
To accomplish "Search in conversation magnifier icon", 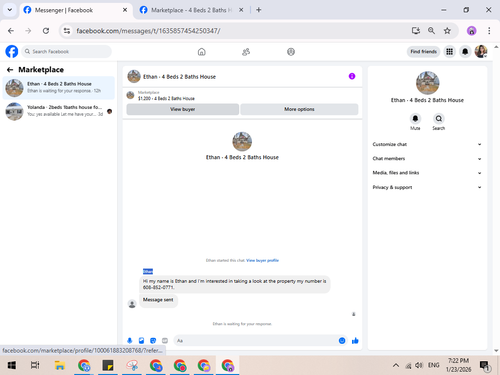I will 439,119.
